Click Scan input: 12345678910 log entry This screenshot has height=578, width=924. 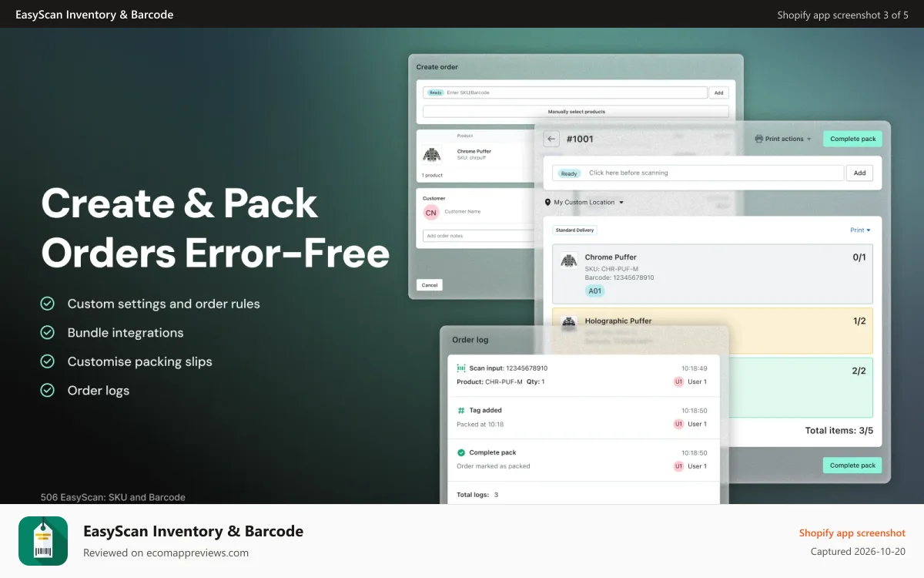[508, 368]
